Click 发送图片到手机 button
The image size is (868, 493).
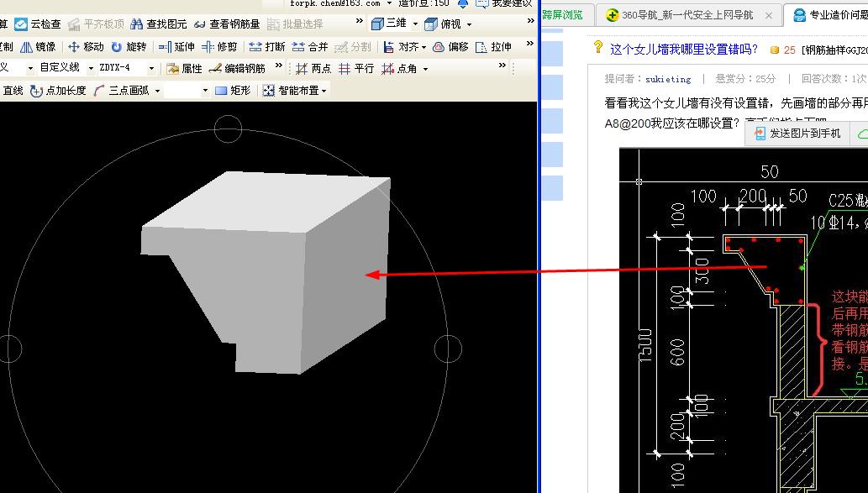tap(797, 134)
